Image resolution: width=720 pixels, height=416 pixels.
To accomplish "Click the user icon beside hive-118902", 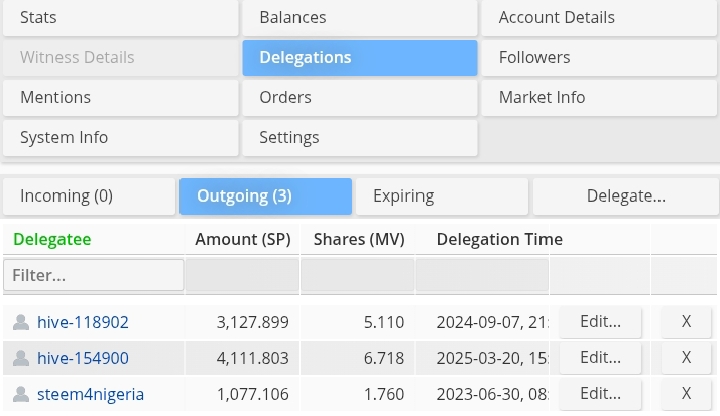I will [x=21, y=322].
